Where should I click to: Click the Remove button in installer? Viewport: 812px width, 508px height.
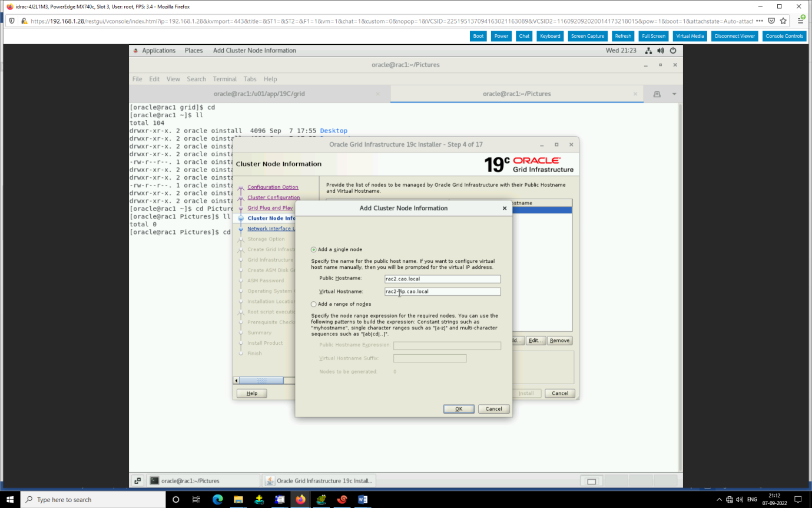[559, 341]
